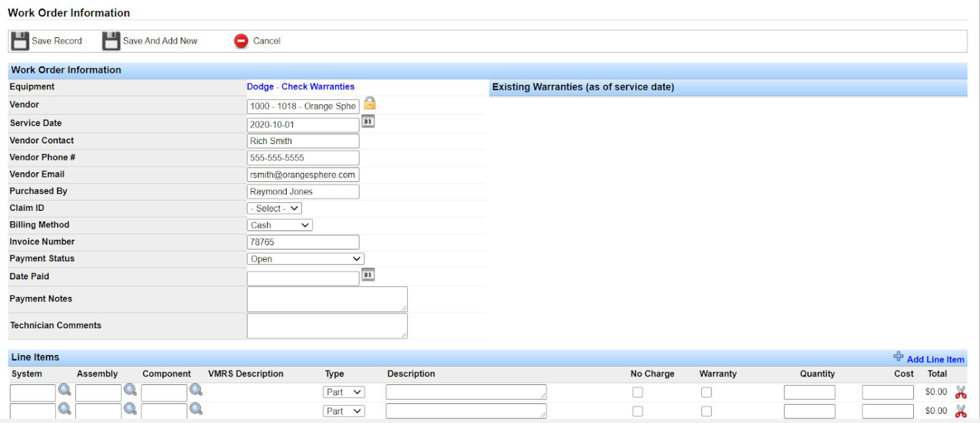This screenshot has width=980, height=423.
Task: Click first line item Quantity field
Action: point(810,393)
